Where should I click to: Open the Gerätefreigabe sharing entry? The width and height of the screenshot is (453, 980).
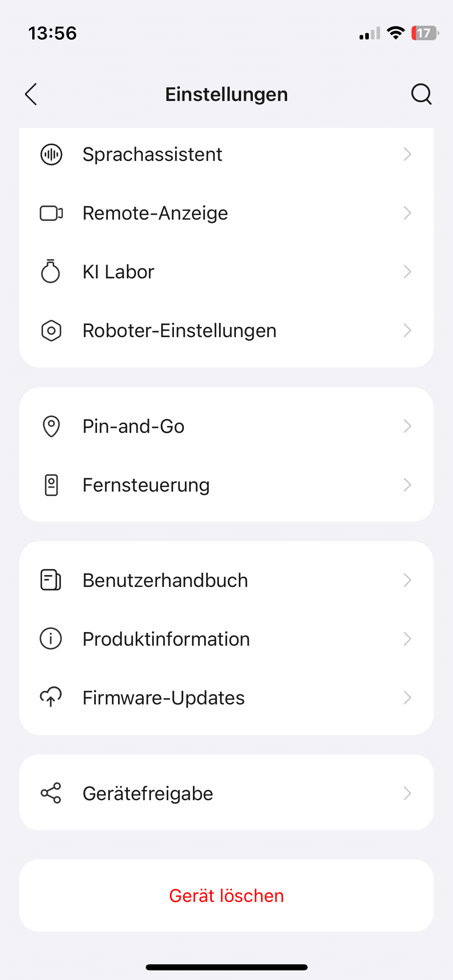[148, 793]
